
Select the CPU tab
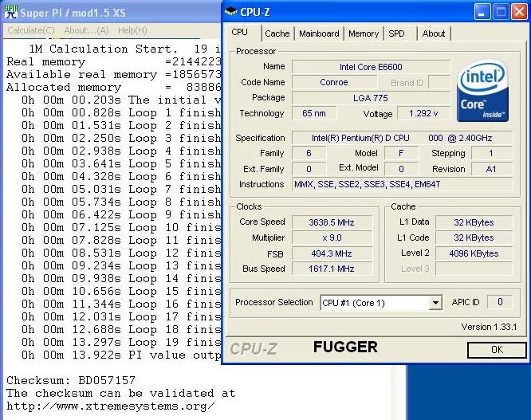click(239, 33)
